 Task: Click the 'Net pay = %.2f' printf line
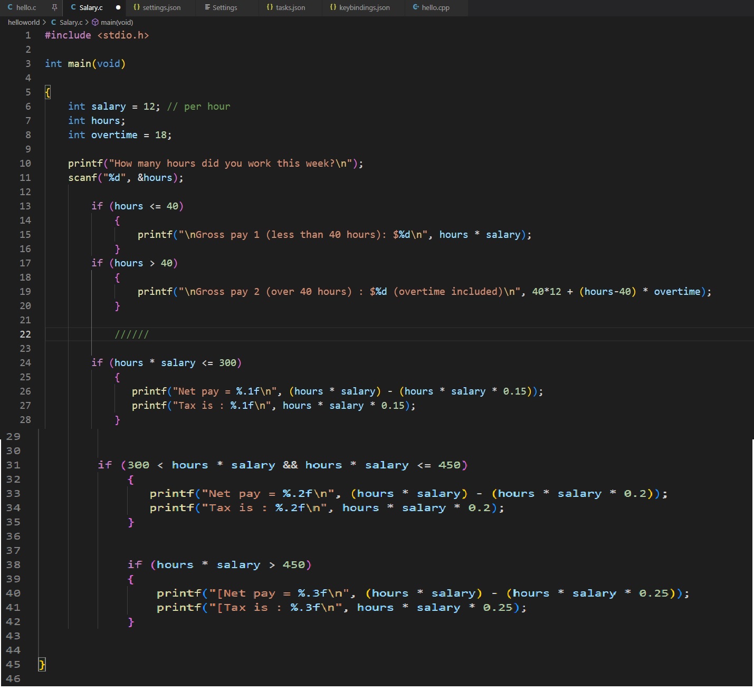(408, 494)
